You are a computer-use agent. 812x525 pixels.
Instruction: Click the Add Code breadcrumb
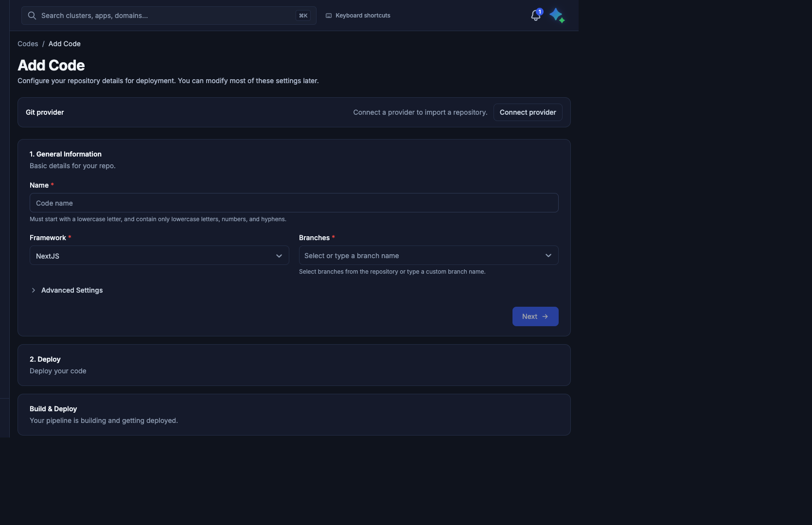65,44
